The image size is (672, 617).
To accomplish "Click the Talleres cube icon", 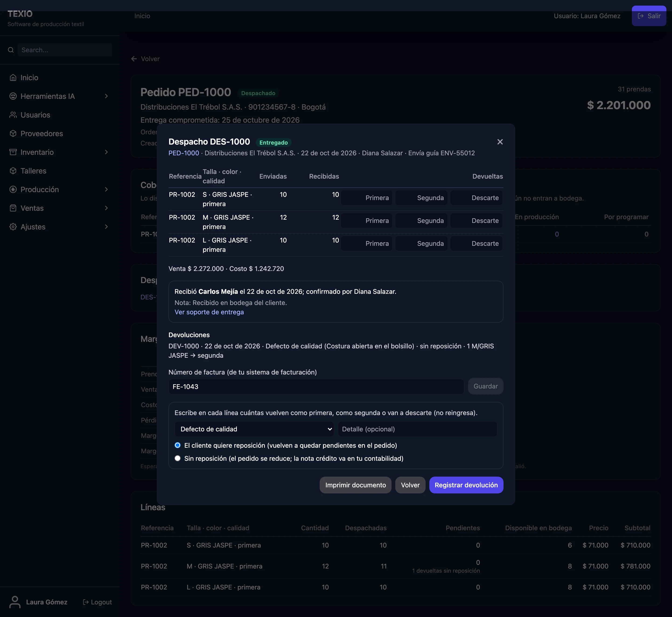I will 13,171.
